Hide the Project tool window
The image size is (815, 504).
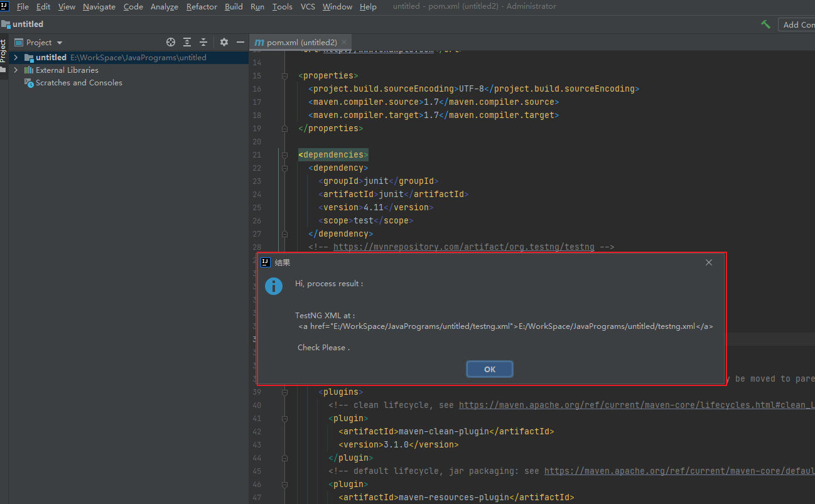click(x=240, y=42)
